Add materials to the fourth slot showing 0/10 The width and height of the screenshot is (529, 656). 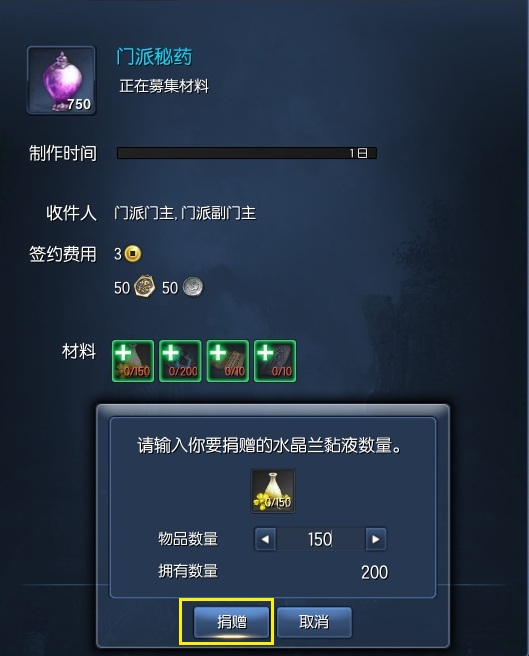coord(275,361)
